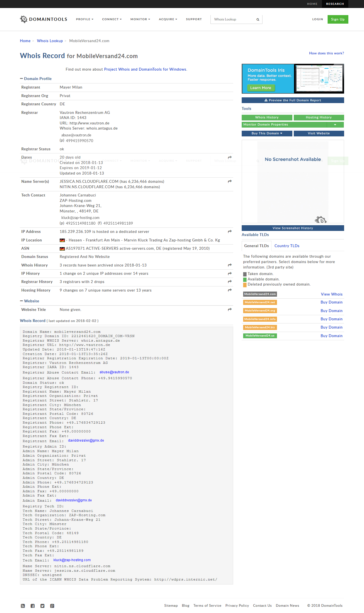Screen dimensions: 364x613
Task: Select the Country TLDs tab
Action: [x=287, y=246]
